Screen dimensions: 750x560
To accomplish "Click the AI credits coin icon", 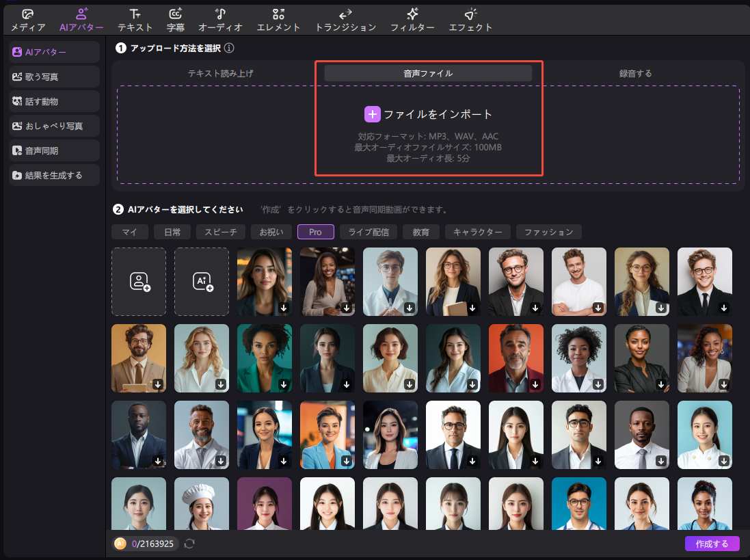I will (x=120, y=544).
